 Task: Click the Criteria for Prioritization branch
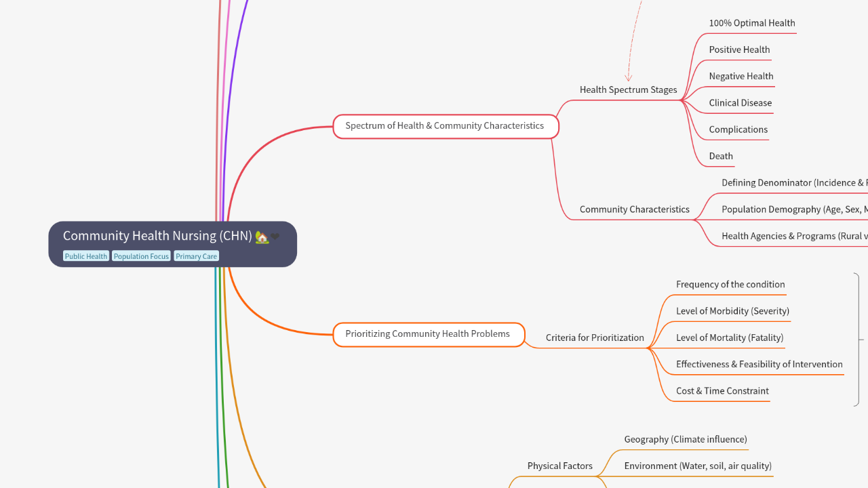point(595,338)
